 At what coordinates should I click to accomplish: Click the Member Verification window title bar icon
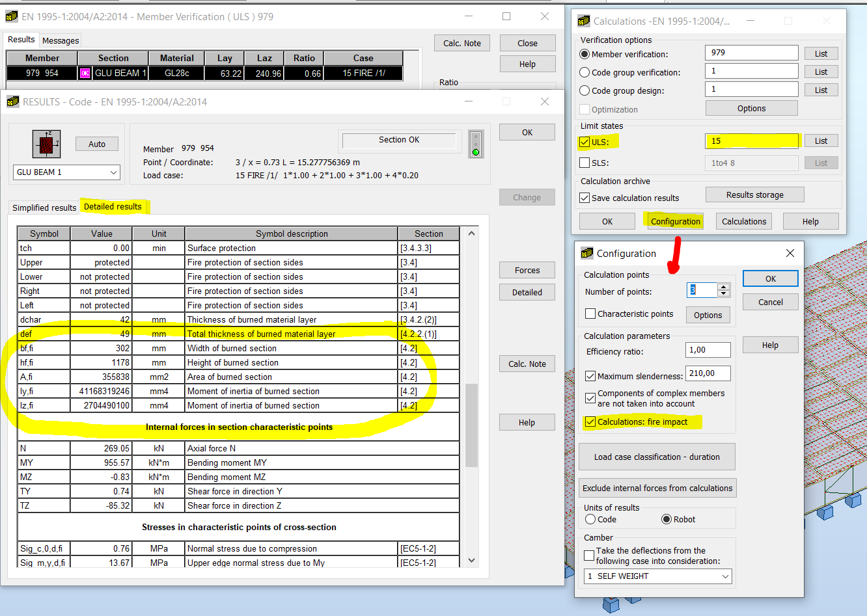click(10, 16)
